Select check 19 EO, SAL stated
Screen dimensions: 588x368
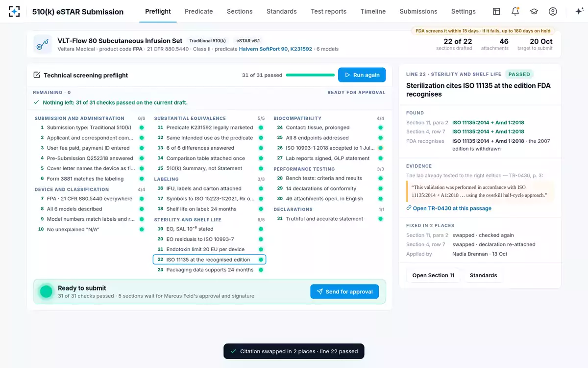[209, 229]
